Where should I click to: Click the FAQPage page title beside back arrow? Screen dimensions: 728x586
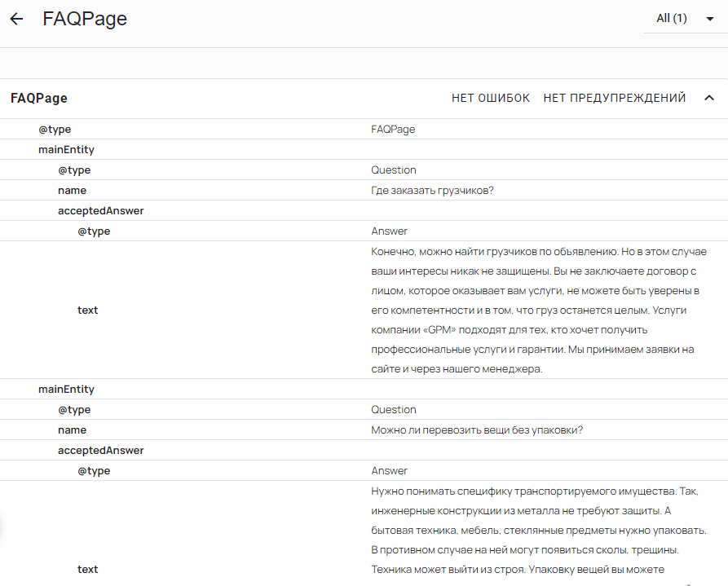point(85,19)
